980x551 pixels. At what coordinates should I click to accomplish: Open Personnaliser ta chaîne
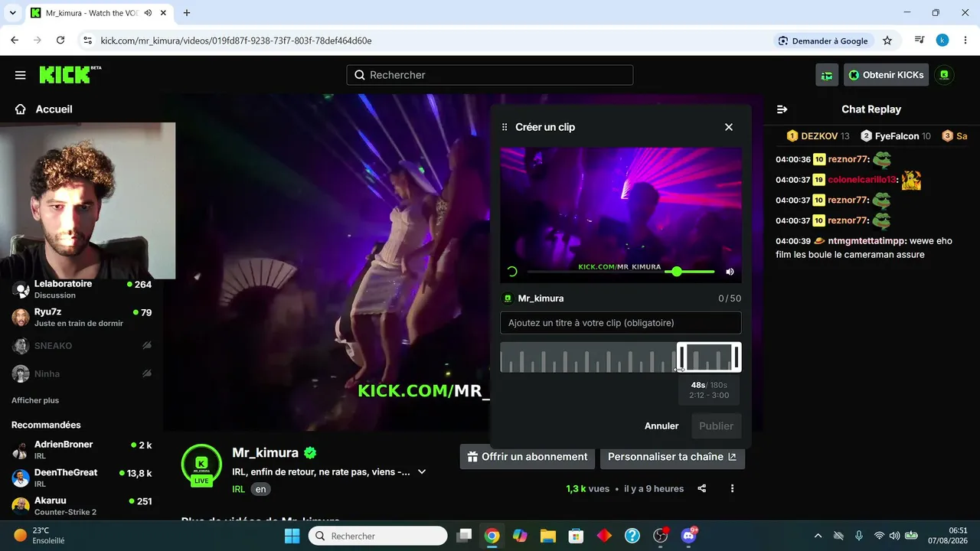[672, 457]
